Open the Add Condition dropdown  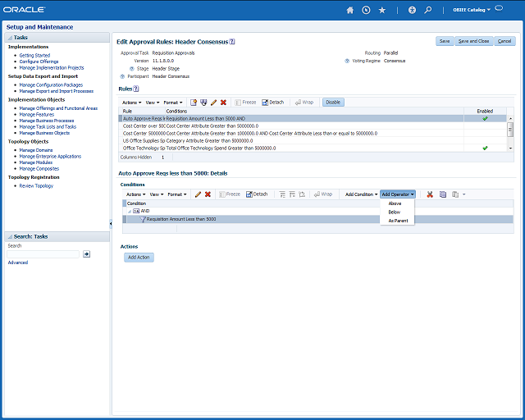pyautogui.click(x=361, y=194)
